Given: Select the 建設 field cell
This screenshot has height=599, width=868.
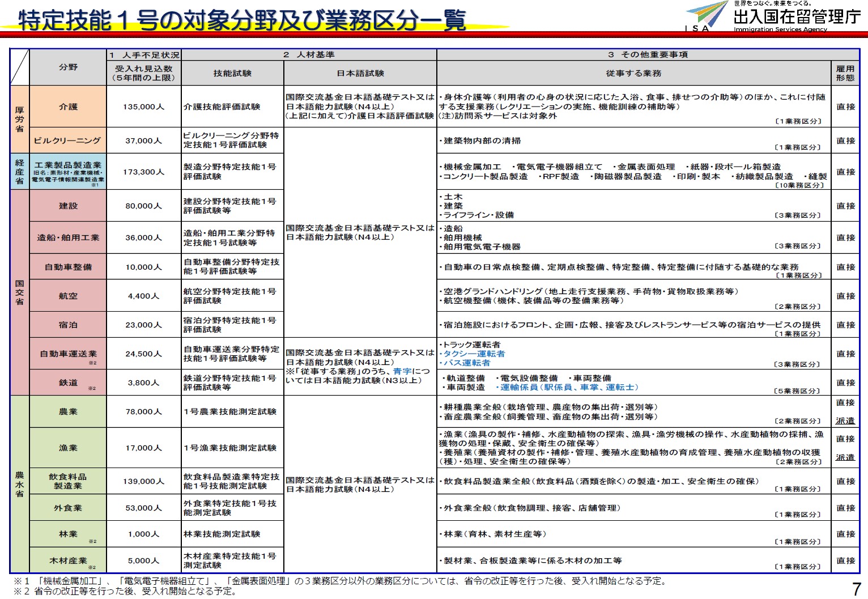Looking at the screenshot, I should pyautogui.click(x=68, y=206).
